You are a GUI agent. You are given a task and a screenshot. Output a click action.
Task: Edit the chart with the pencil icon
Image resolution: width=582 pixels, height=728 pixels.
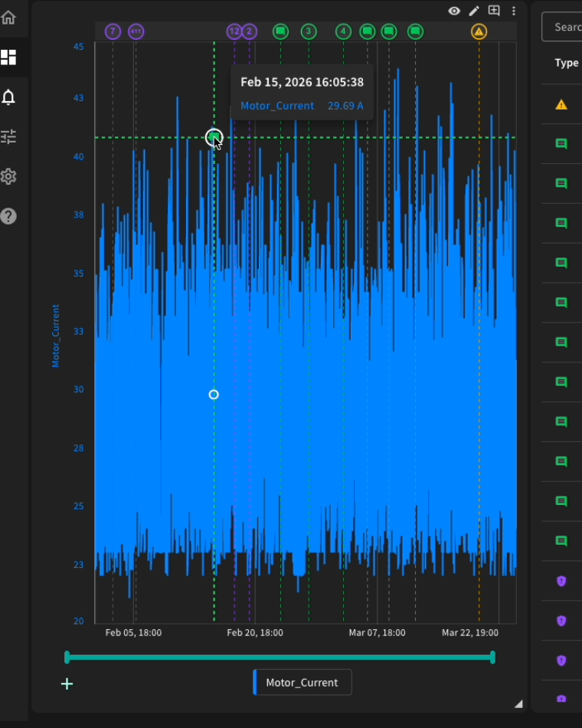click(474, 11)
